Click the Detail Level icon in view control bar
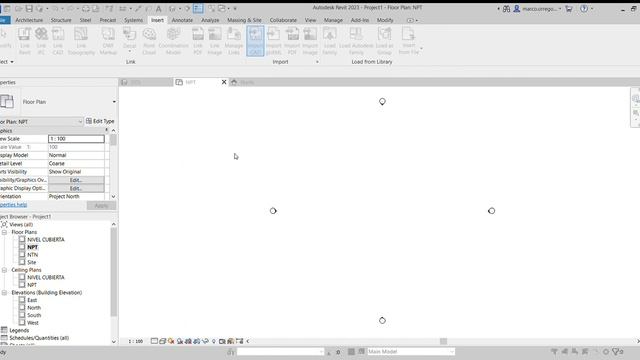Image resolution: width=640 pixels, height=360 pixels. click(x=154, y=341)
